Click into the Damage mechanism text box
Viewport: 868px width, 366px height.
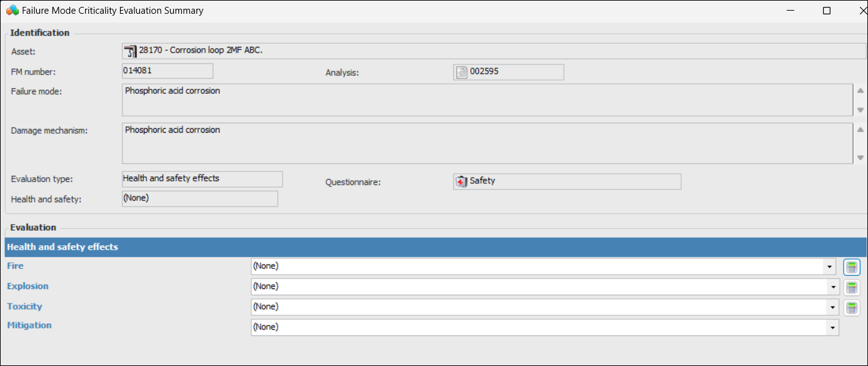click(487, 143)
